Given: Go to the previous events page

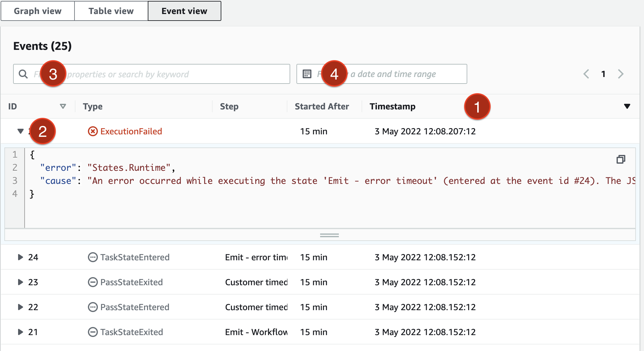Looking at the screenshot, I should point(586,74).
